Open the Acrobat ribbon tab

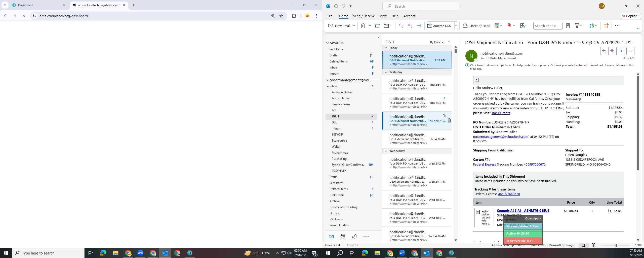(409, 16)
